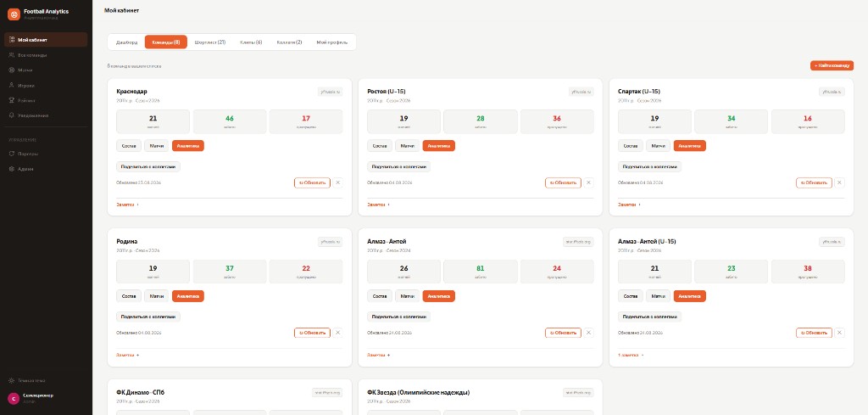The height and width of the screenshot is (415, 868).
Task: Open Матчи for Спартак (U-15)
Action: click(x=658, y=146)
